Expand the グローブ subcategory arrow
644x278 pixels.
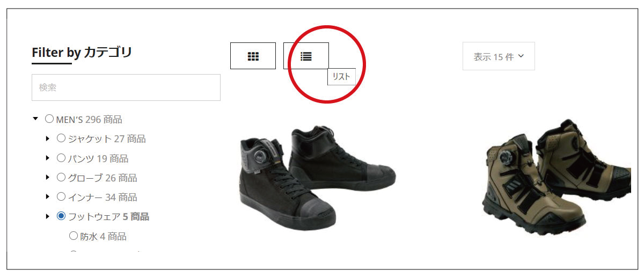[48, 178]
